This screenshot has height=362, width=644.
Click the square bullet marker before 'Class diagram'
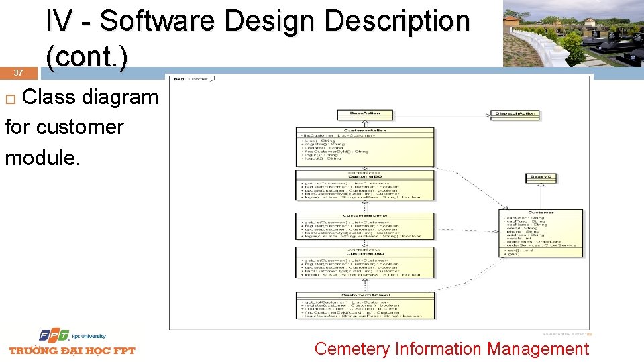[x=11, y=99]
